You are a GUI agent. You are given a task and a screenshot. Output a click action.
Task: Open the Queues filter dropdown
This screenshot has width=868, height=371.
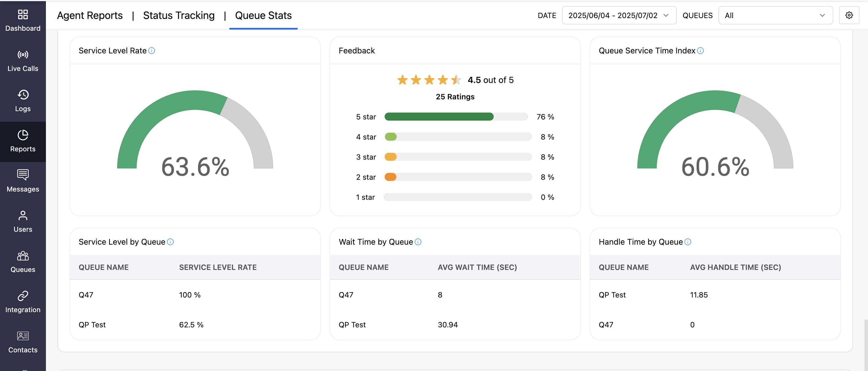[x=775, y=15]
